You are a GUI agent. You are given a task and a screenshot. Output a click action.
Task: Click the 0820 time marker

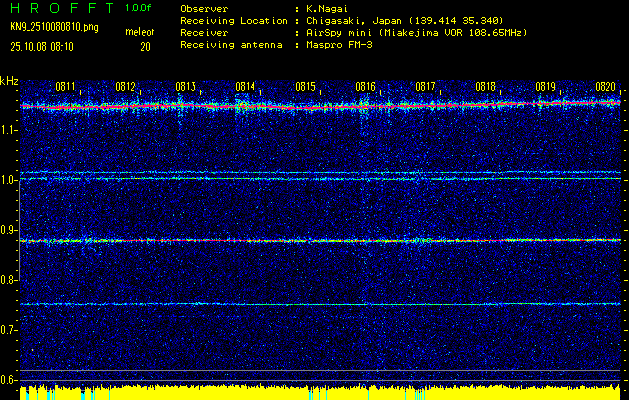[x=605, y=87]
